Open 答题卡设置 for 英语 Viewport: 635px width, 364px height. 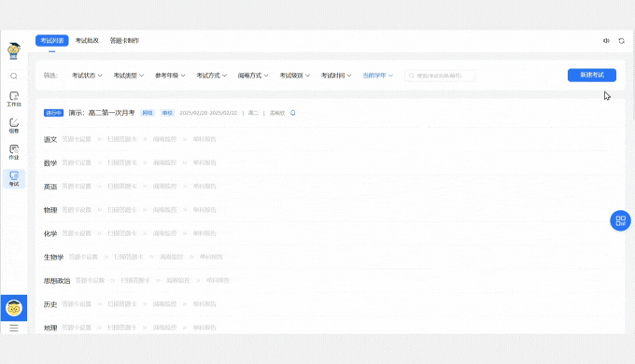(77, 187)
